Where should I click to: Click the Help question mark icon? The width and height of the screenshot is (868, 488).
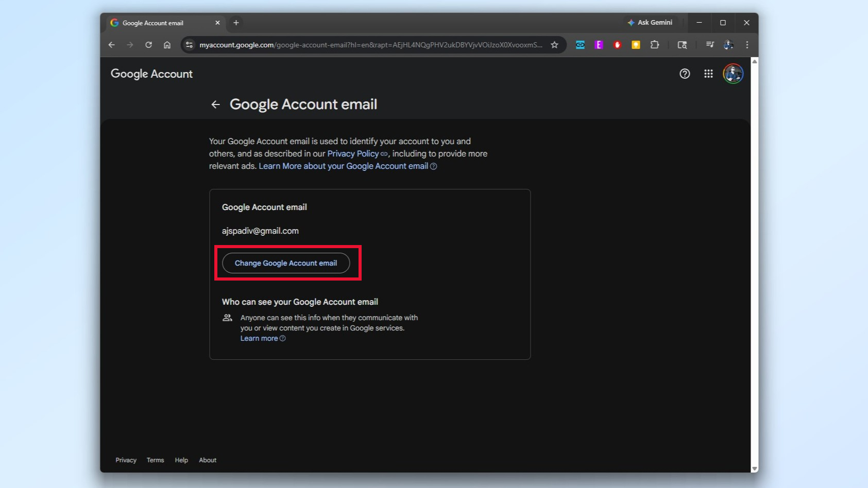tap(684, 74)
